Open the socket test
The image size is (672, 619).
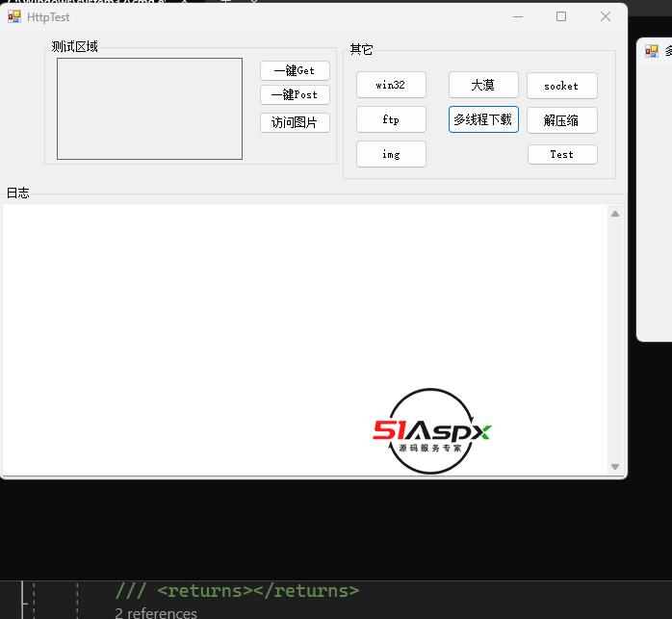(x=562, y=86)
